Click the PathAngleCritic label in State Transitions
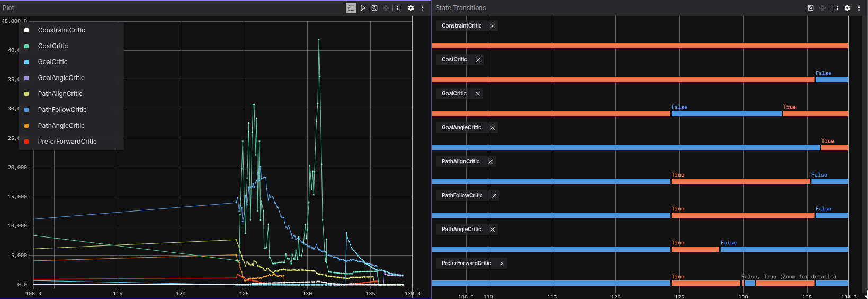This screenshot has height=299, width=868. [x=461, y=230]
